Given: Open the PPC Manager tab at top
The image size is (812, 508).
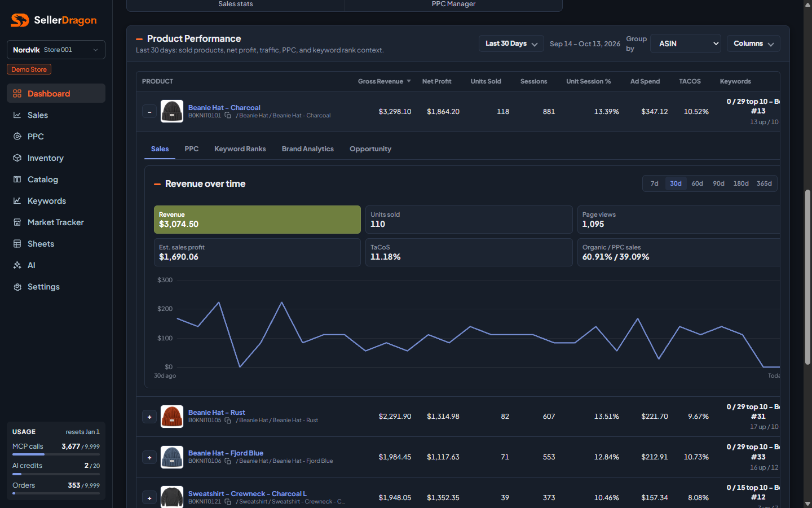Looking at the screenshot, I should tap(453, 5).
